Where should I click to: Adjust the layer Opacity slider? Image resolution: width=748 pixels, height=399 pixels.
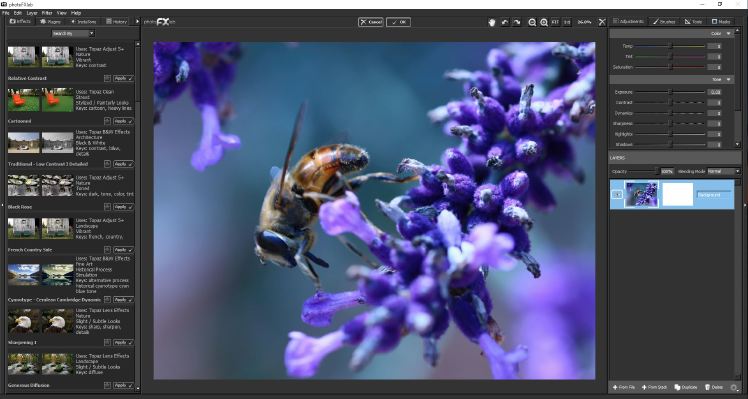644,171
